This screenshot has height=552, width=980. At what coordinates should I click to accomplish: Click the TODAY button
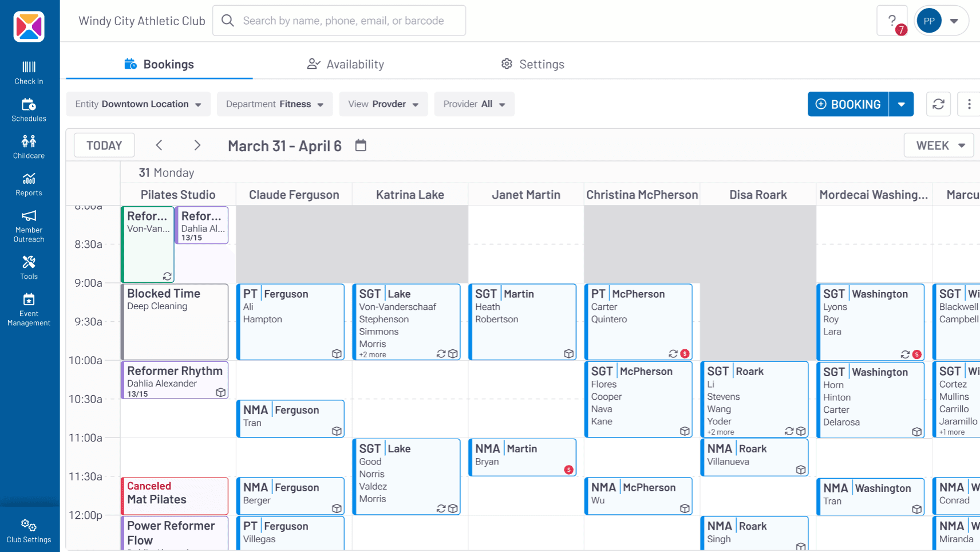tap(104, 145)
